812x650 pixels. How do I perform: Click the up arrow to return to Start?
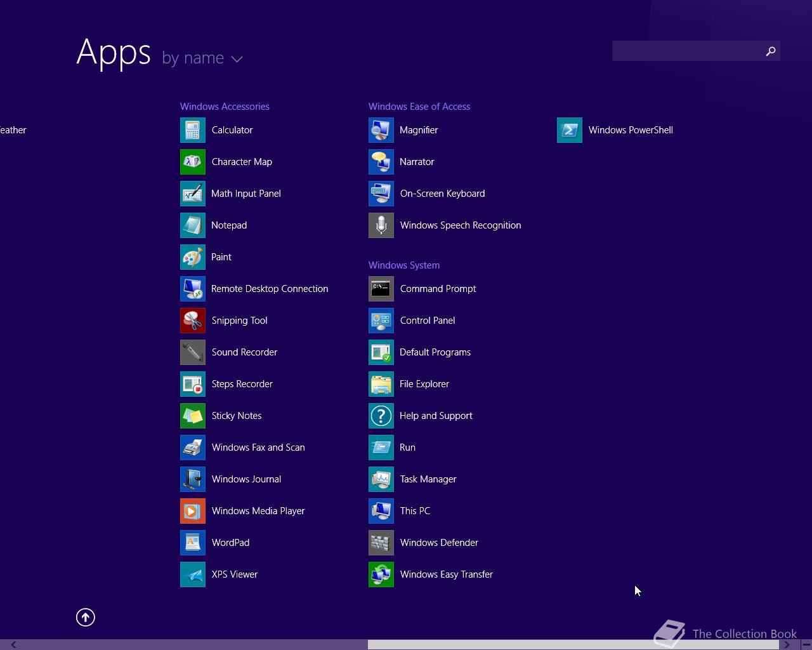86,617
